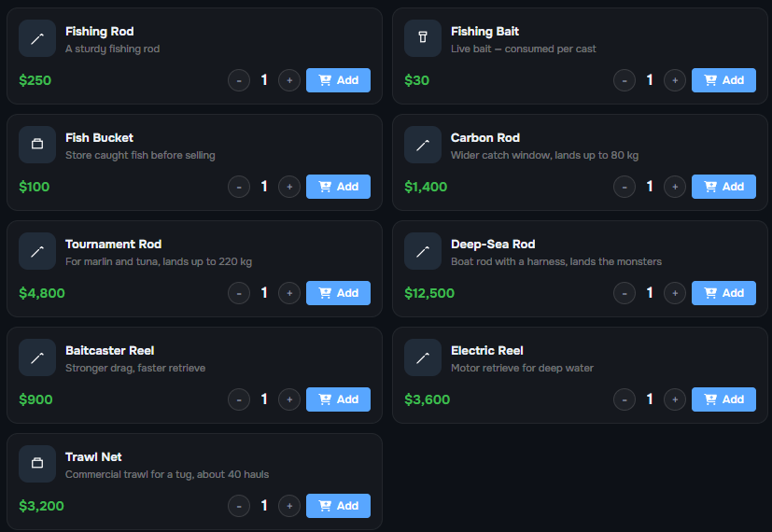Click the Carbon Rod item icon
The width and height of the screenshot is (772, 532).
423,145
